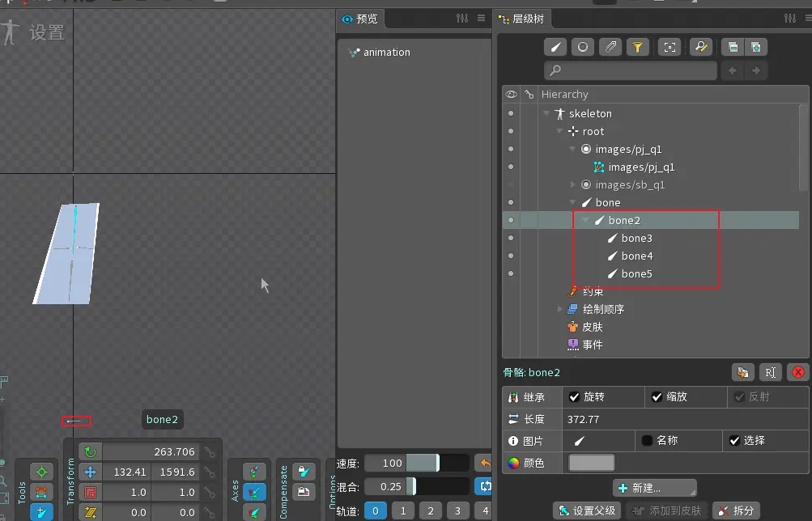Expand the images/sb_q1 slot arrow

572,184
